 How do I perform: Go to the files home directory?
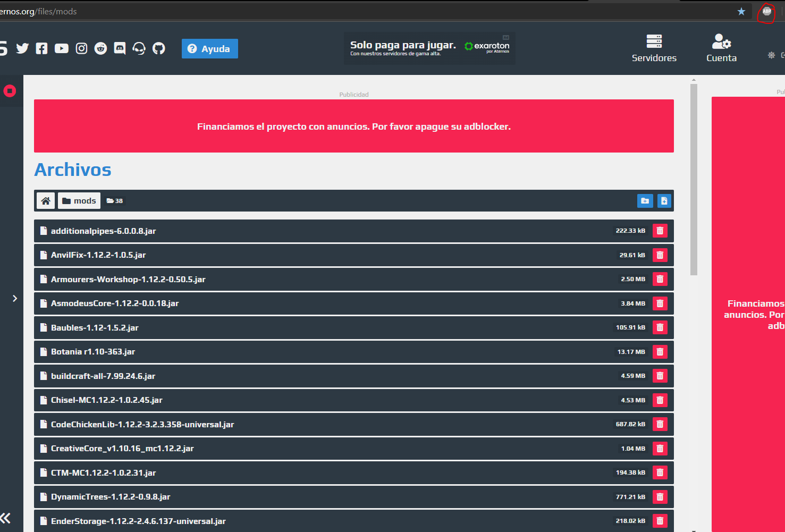coord(46,201)
